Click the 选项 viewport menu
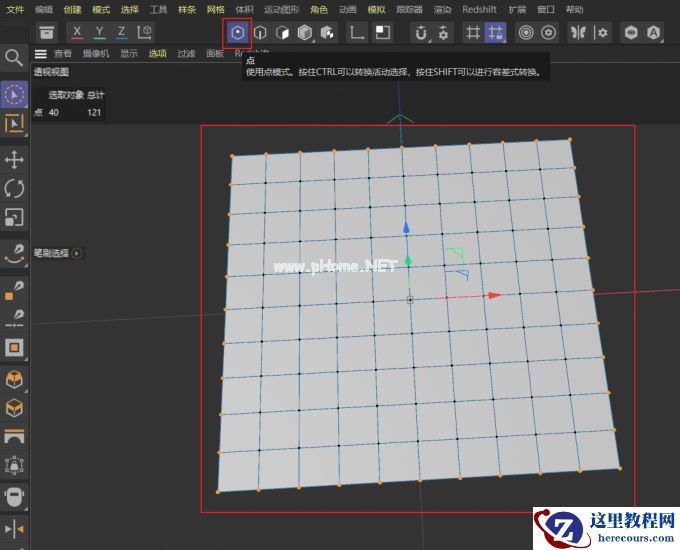 point(158,54)
